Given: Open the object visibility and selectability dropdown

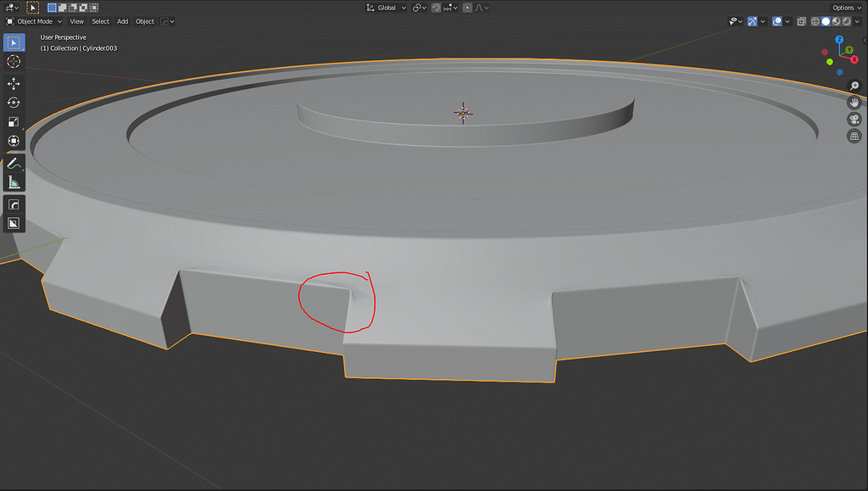Looking at the screenshot, I should coord(736,21).
